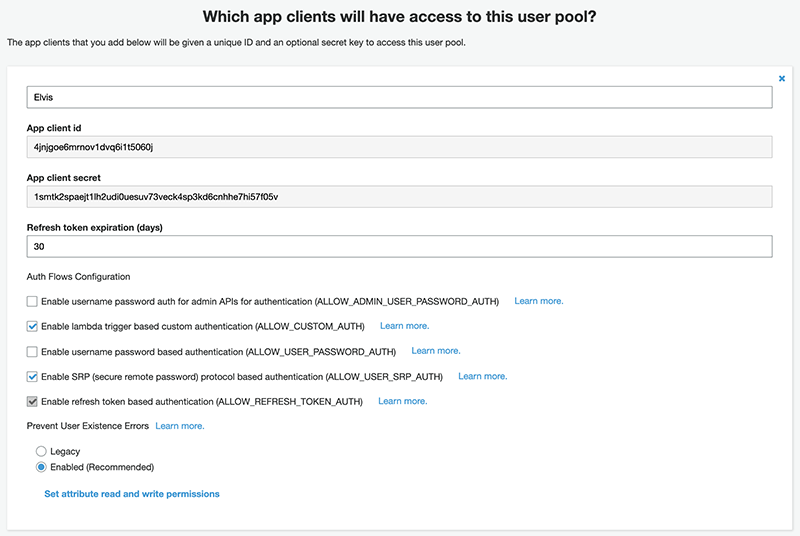The image size is (800, 536).
Task: Click the App client secret field
Action: tap(399, 197)
